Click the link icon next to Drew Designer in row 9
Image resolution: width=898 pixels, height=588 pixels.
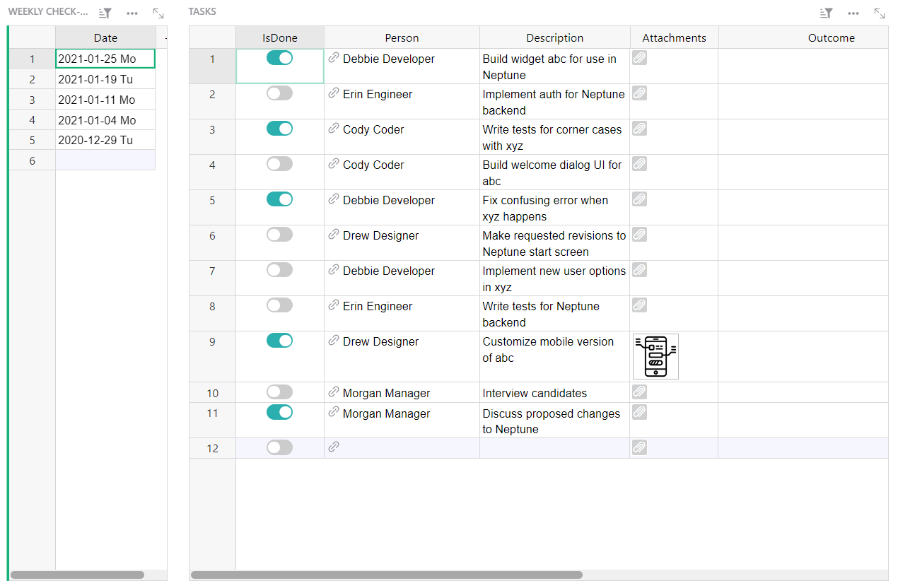333,341
